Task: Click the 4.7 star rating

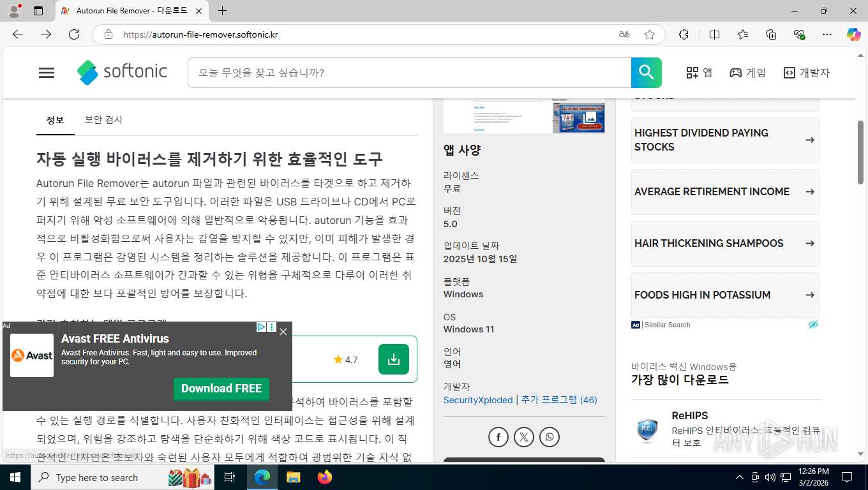Action: click(x=345, y=360)
